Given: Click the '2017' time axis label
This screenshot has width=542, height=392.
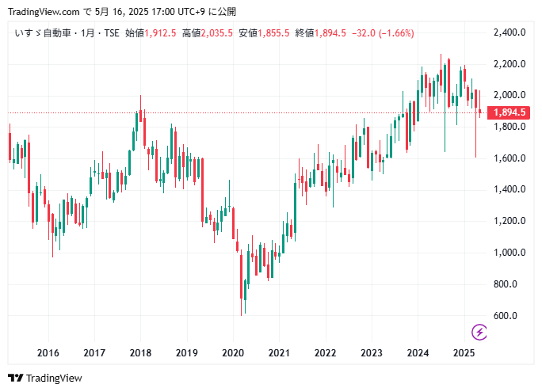Looking at the screenshot, I should point(94,353).
